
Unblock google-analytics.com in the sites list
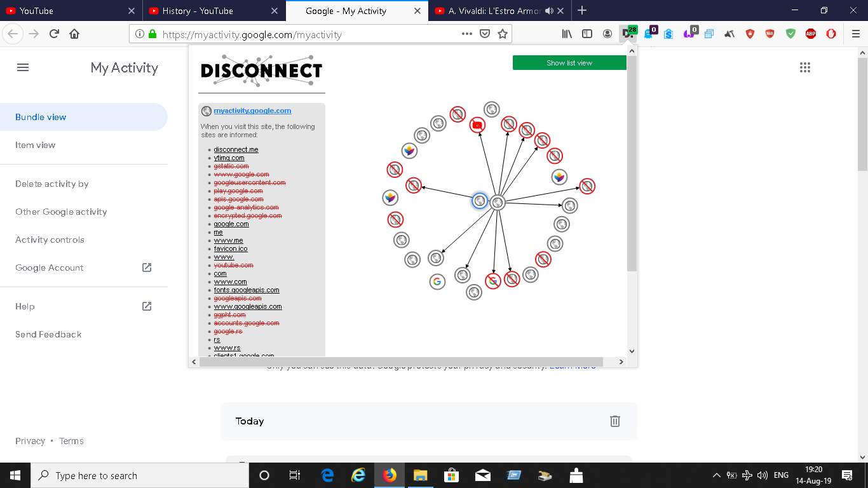[x=246, y=208]
